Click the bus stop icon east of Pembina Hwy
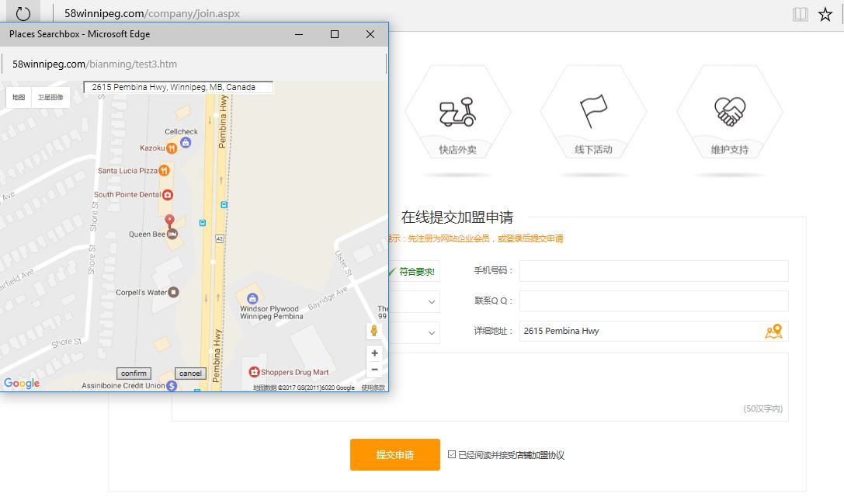Screen dimensions: 844x504 [224, 204]
